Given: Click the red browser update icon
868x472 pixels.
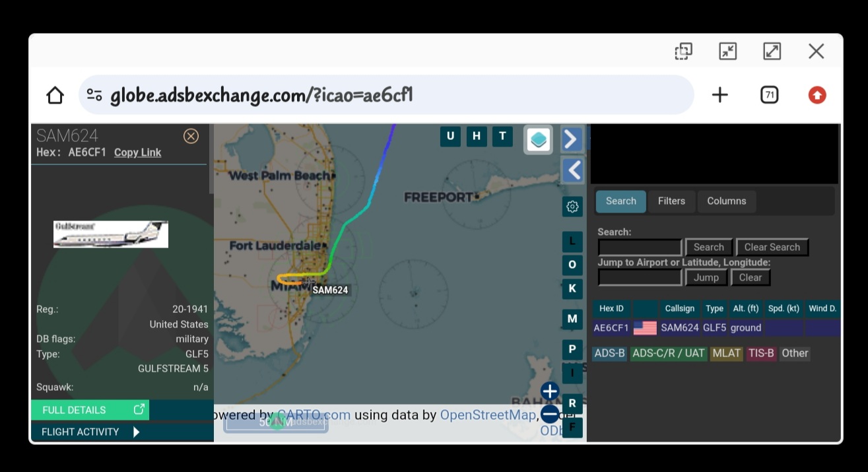Looking at the screenshot, I should pyautogui.click(x=817, y=95).
